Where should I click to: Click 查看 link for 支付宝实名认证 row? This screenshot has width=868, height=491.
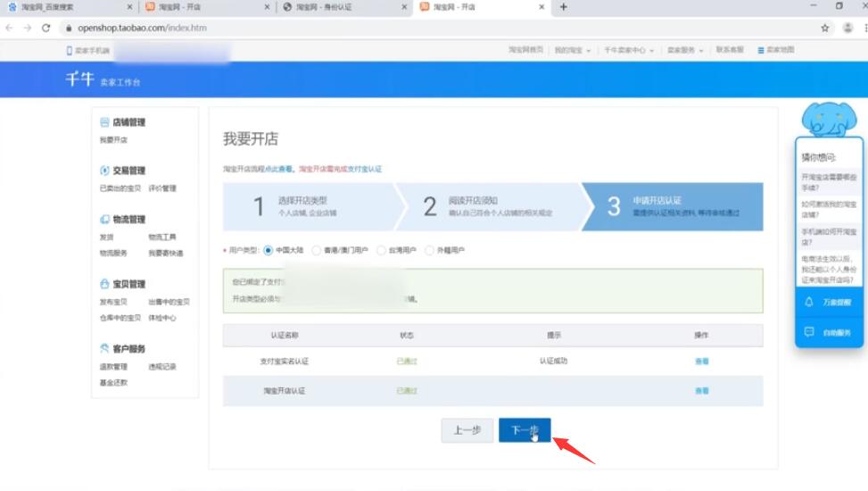pos(701,362)
